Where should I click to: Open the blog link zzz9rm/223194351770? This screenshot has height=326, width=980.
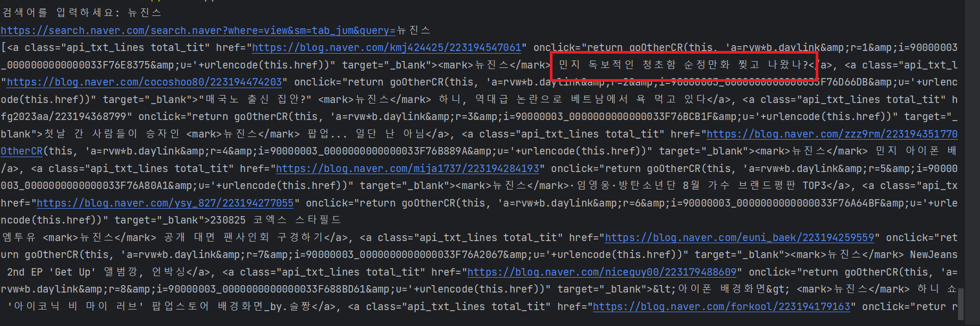pos(832,134)
